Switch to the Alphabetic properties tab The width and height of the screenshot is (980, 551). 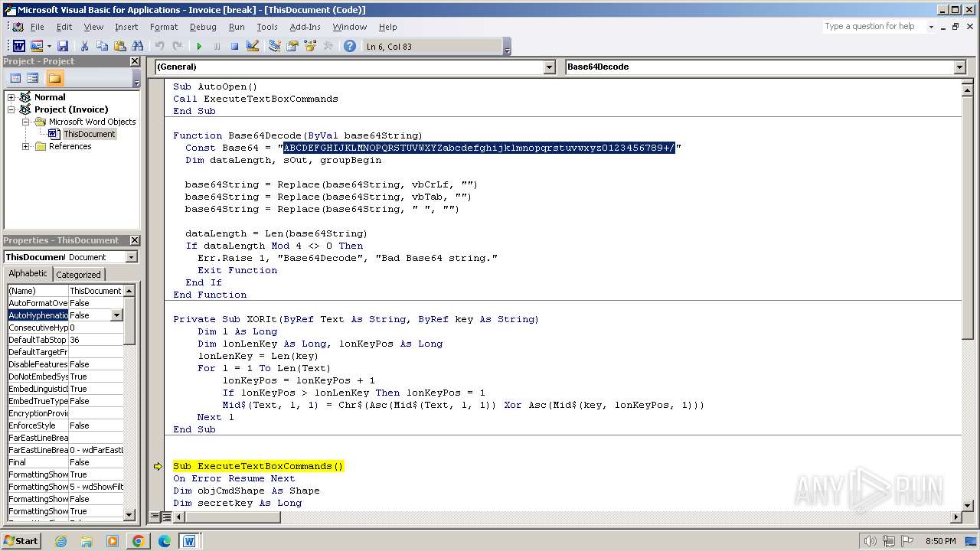(28, 274)
